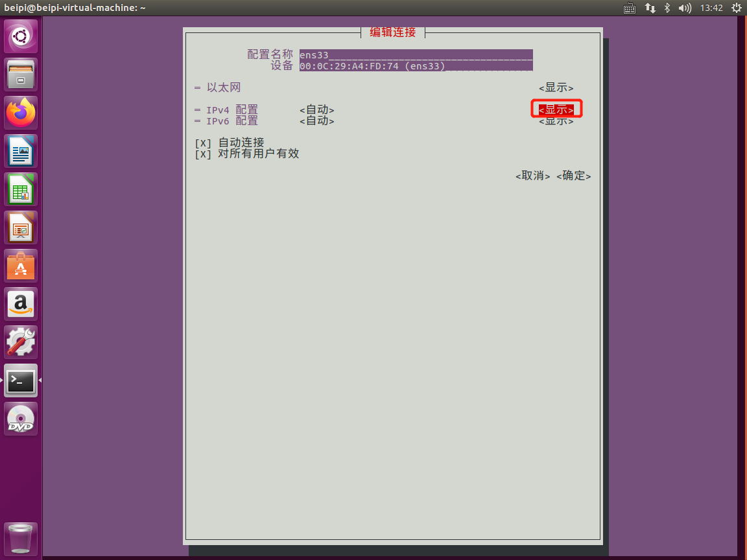Open System Settings wrench icon
Viewport: 747px width, 560px height.
(x=21, y=342)
